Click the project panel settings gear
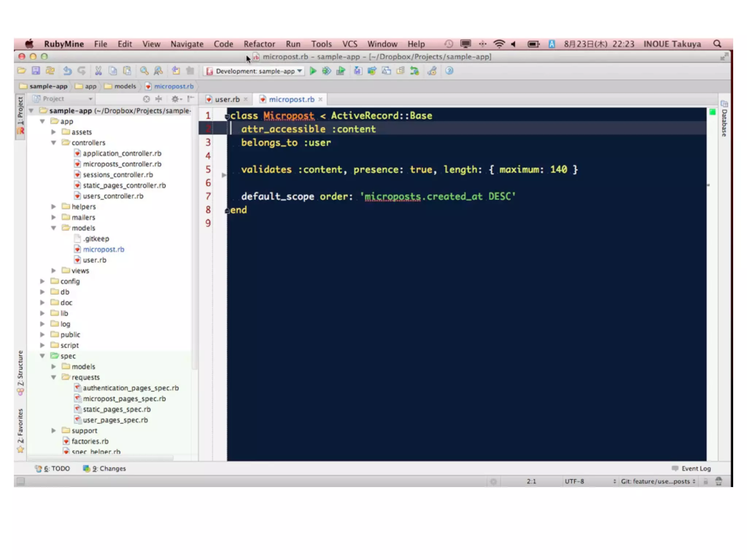The width and height of the screenshot is (747, 560). point(176,99)
